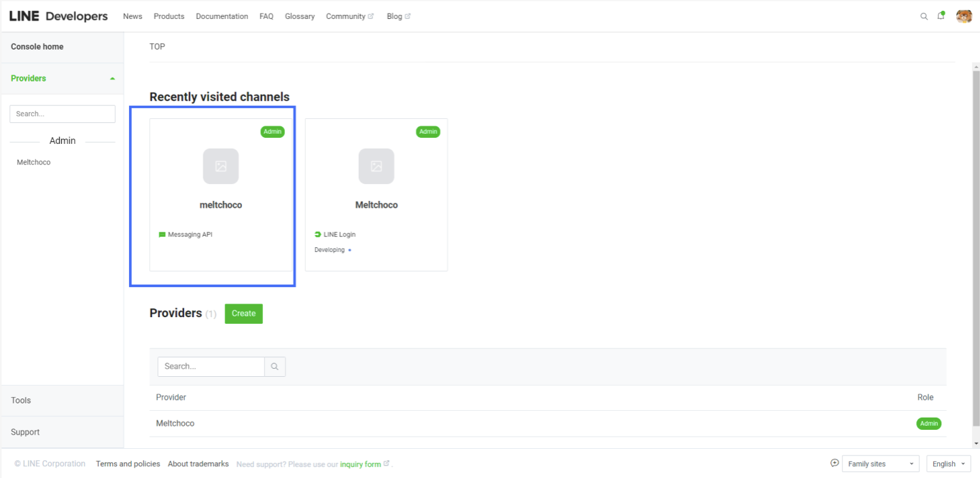Open Terms and policies footer link
This screenshot has height=478, width=980.
tap(128, 464)
